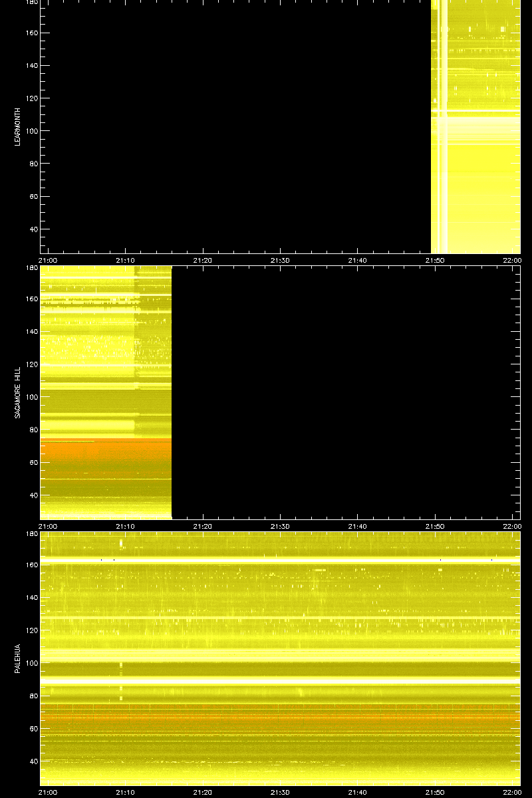Click the 80 frequency tick on Palehua axis

point(33,696)
